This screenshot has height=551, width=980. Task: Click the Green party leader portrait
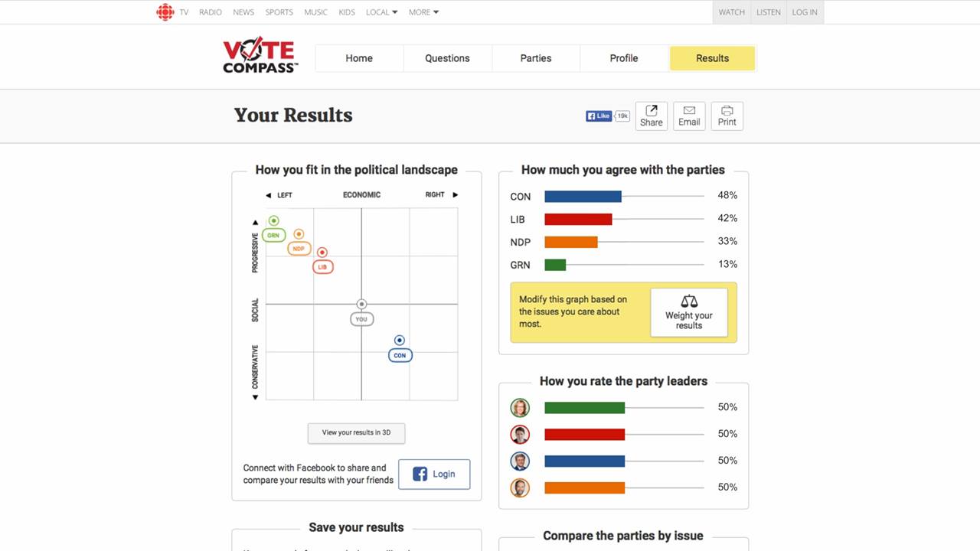click(x=520, y=408)
